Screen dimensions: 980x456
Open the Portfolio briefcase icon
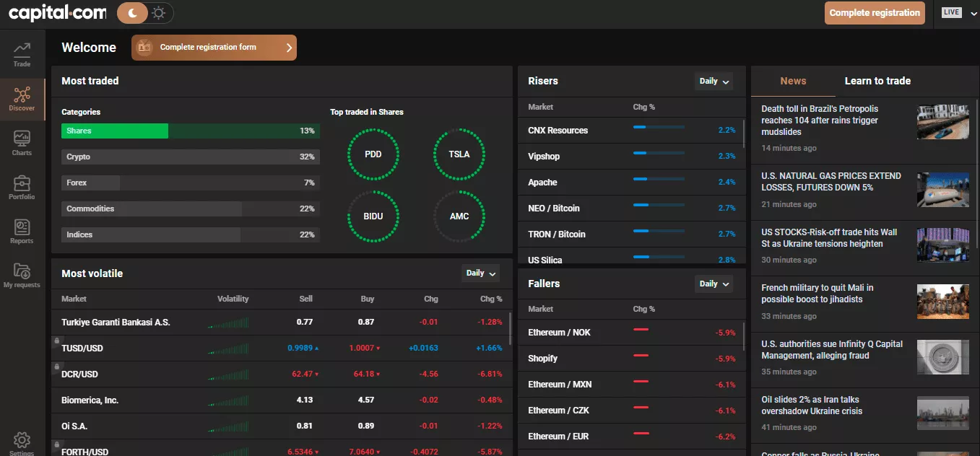[x=22, y=182]
